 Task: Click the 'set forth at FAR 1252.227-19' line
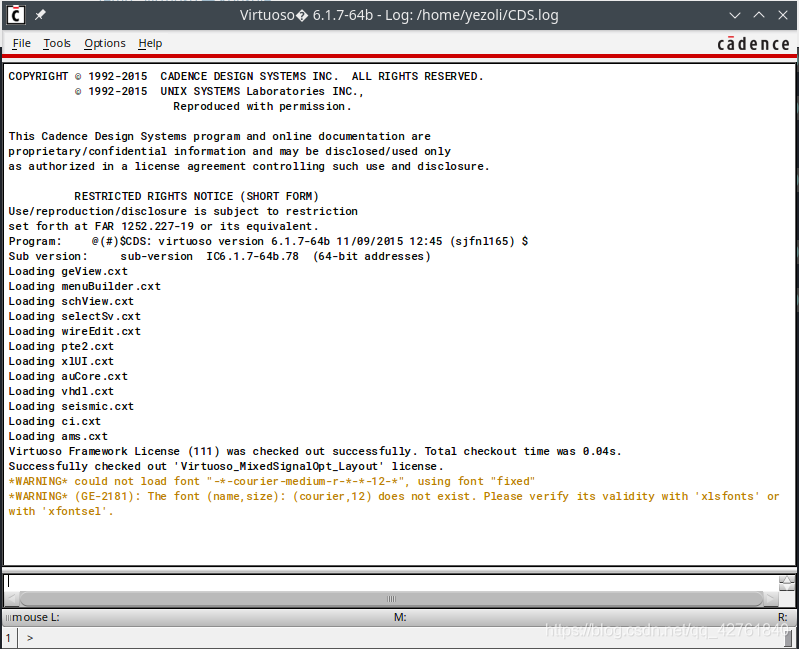click(x=164, y=226)
